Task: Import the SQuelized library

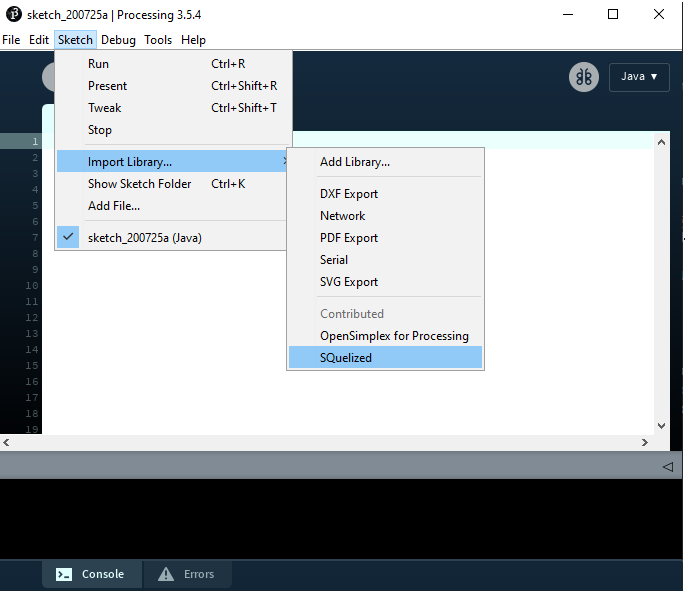Action: pyautogui.click(x=385, y=358)
